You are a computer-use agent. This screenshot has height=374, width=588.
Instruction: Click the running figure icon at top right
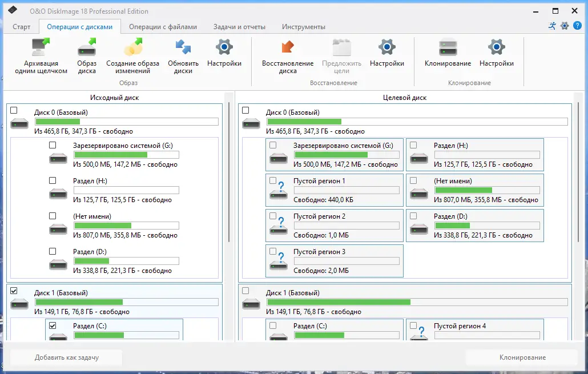552,26
